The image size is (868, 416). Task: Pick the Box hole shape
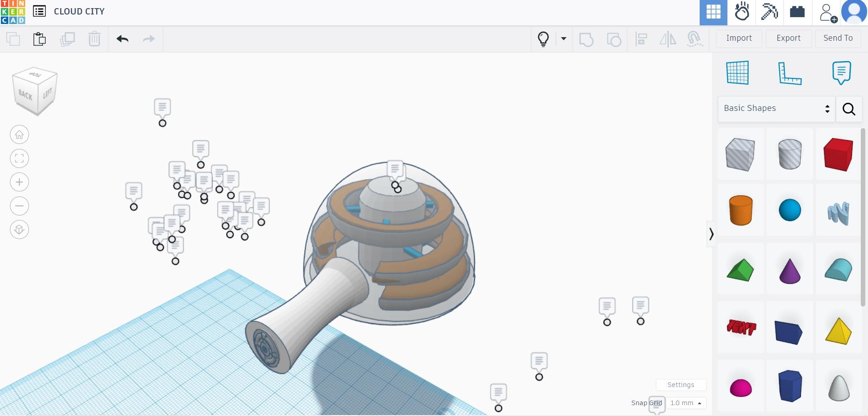[740, 154]
